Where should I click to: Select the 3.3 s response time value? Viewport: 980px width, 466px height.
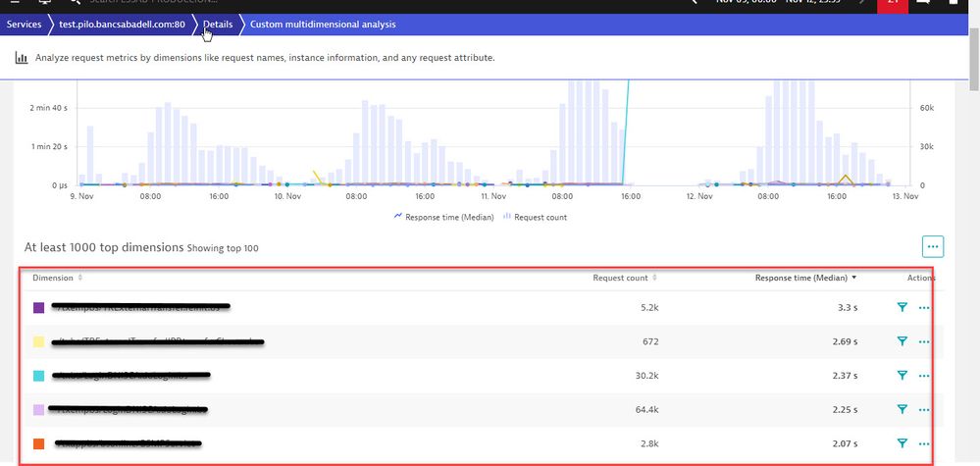click(x=848, y=308)
